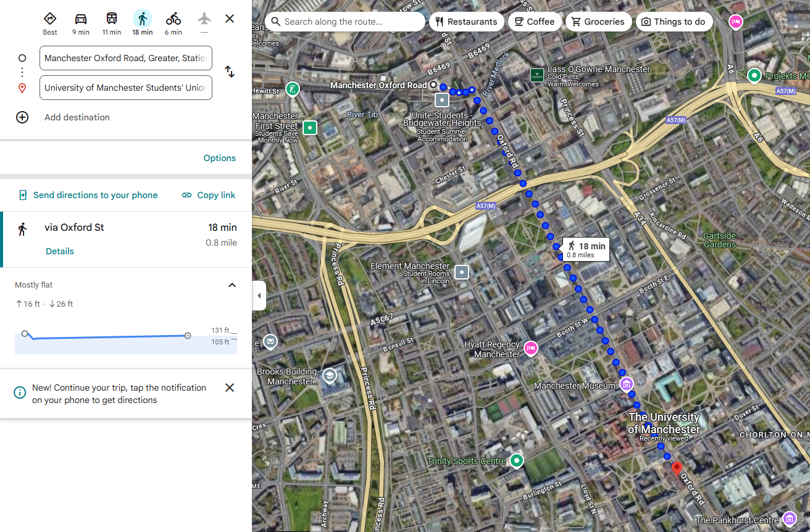The width and height of the screenshot is (810, 532).
Task: Select the Walking travel mode
Action: 143,19
